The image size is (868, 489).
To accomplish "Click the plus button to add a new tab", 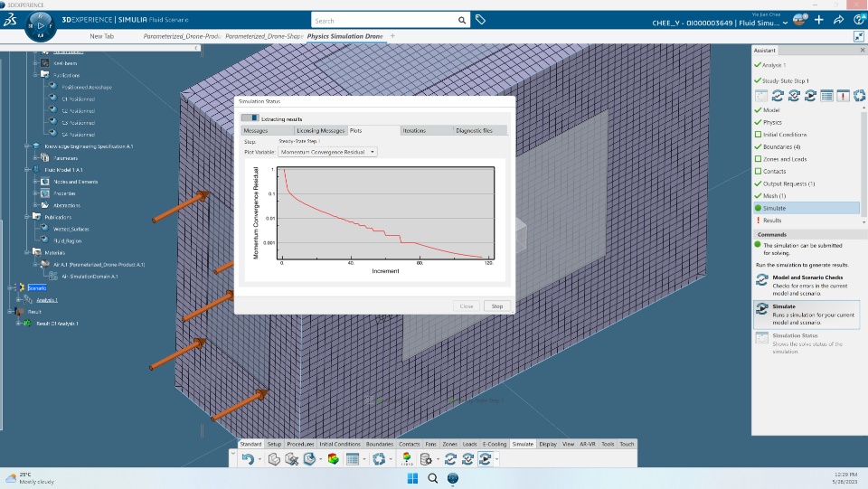I will [392, 36].
